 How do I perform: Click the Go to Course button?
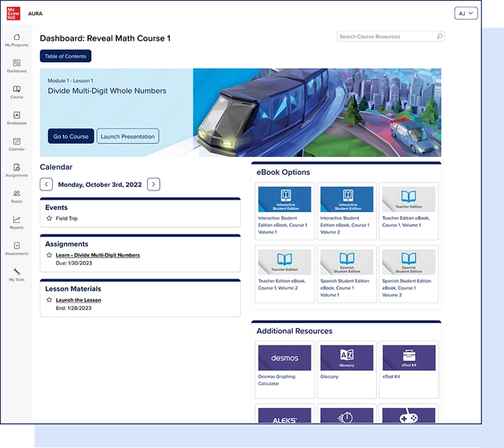(71, 136)
